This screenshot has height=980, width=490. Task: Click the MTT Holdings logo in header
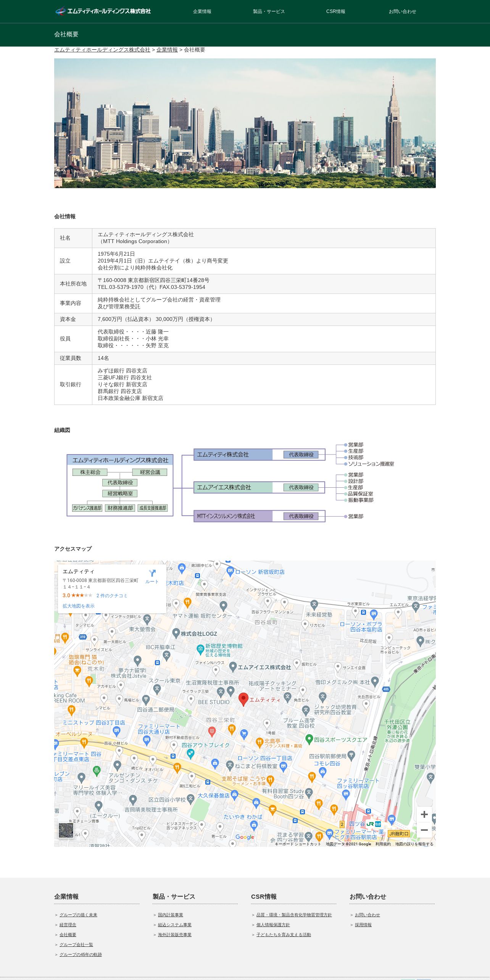click(x=103, y=11)
